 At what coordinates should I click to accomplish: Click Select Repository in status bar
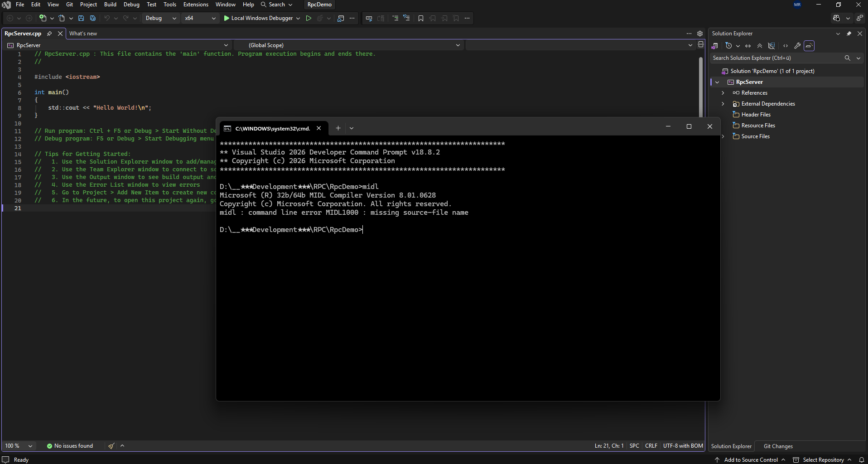click(823, 460)
